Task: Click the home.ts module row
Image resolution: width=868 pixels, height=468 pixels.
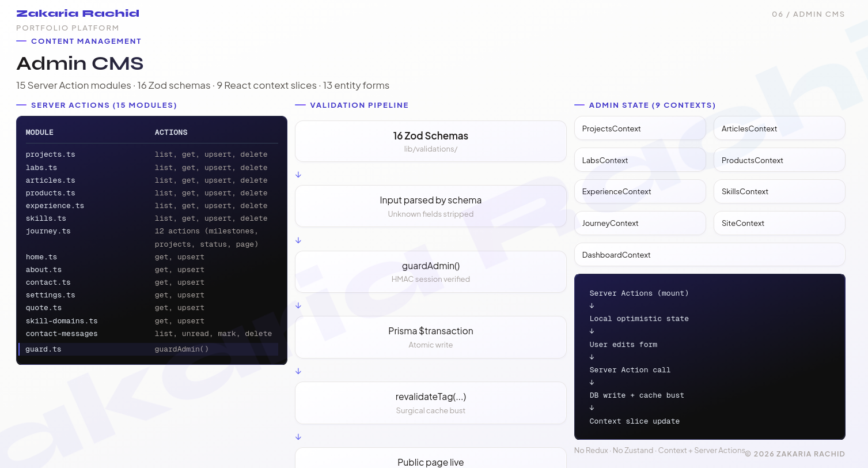Action: point(151,257)
